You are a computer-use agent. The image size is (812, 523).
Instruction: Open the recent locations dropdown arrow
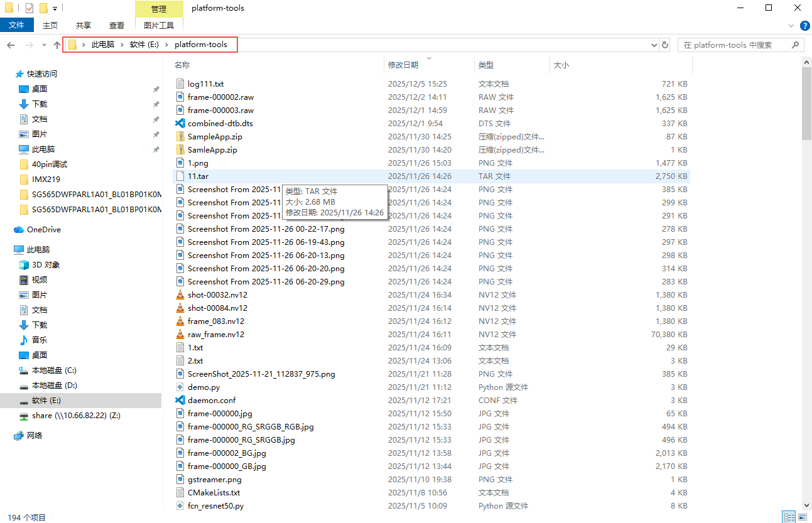[44, 45]
